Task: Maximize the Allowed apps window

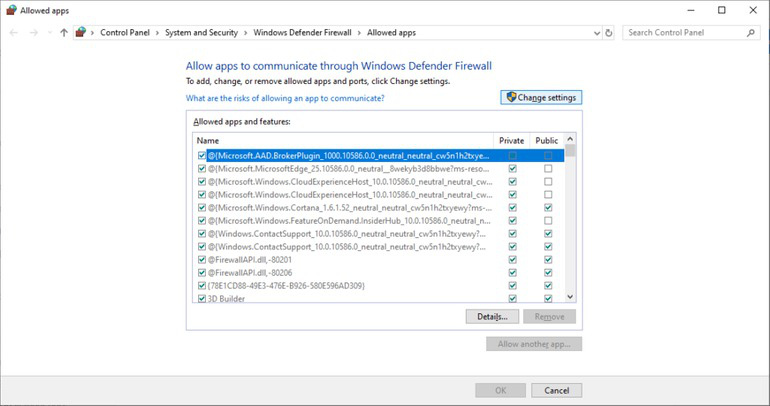Action: [721, 10]
